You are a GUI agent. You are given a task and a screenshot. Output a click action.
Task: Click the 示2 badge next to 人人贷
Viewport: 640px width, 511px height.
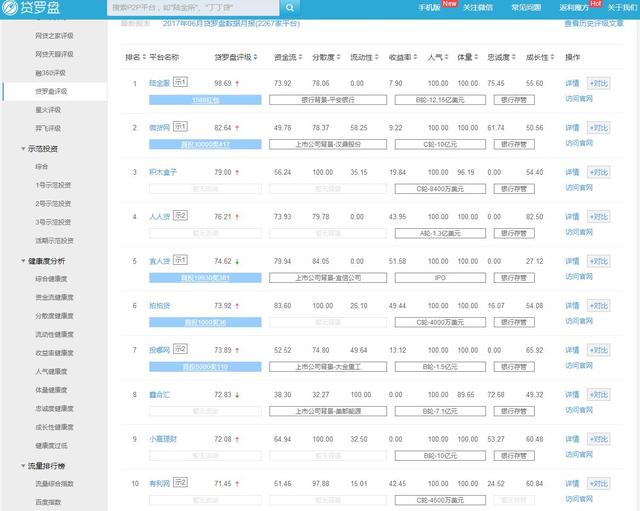pos(180,216)
